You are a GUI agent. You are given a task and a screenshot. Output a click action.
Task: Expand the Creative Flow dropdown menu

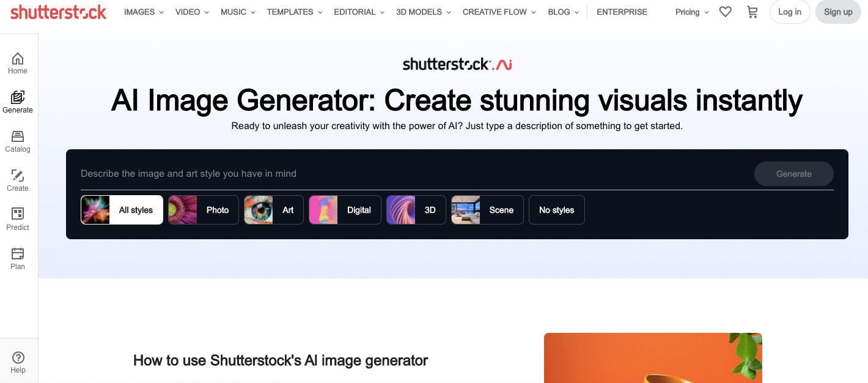[499, 12]
